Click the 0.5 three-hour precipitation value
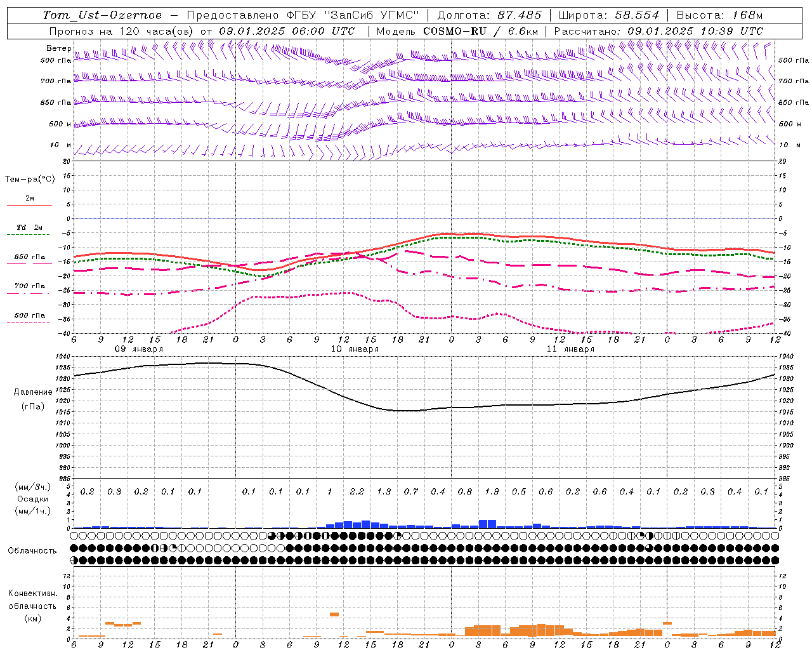The width and height of the screenshot is (812, 650). 519,491
